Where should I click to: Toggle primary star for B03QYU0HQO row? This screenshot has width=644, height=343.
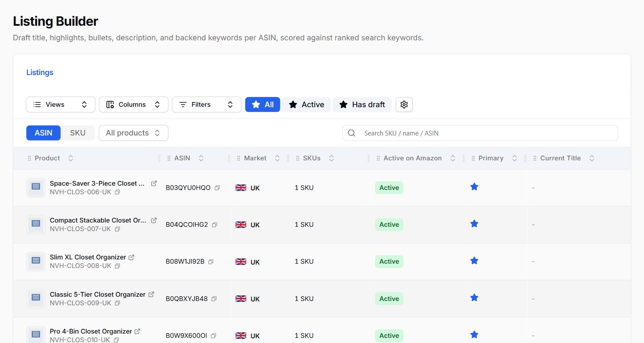coord(474,187)
